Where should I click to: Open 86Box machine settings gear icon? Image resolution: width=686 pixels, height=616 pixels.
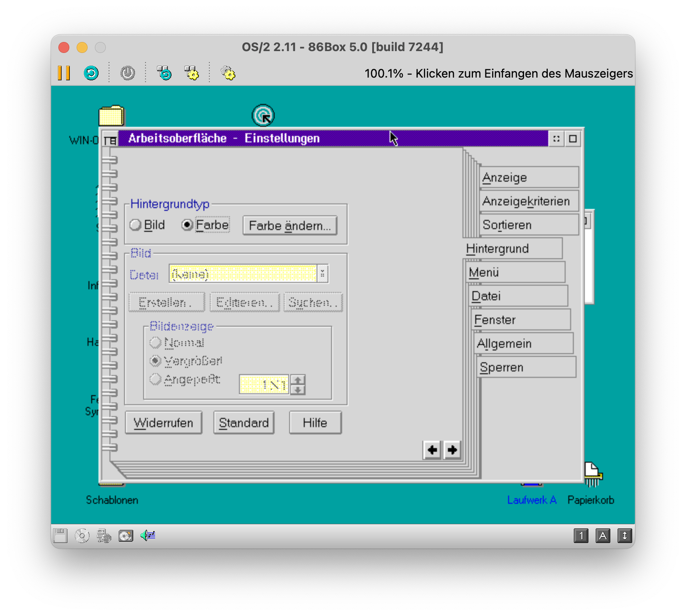(x=228, y=73)
